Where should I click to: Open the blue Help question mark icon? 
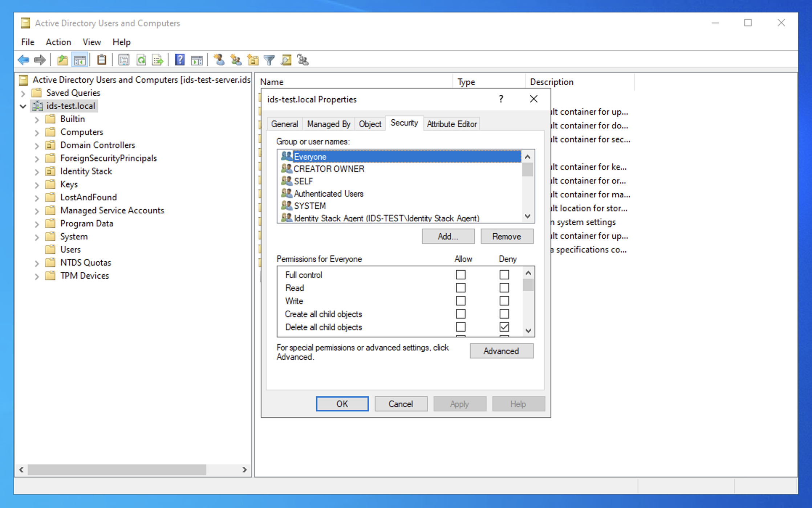pos(179,60)
